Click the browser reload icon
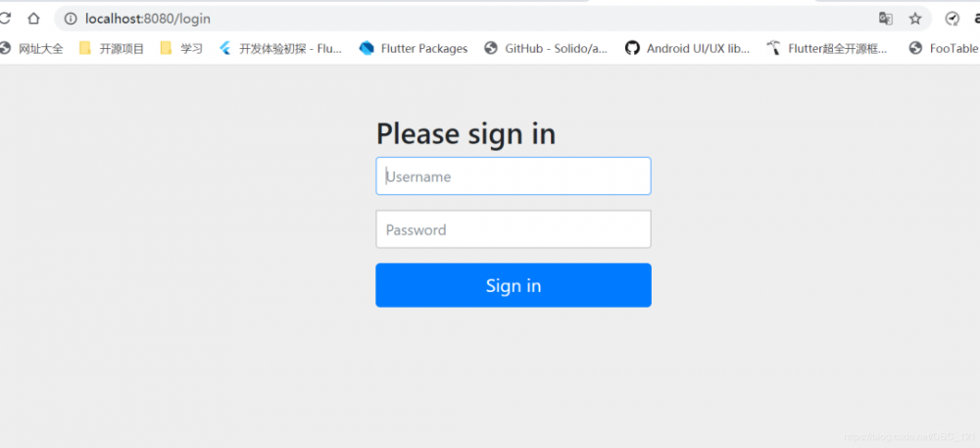The height and width of the screenshot is (448, 980). click(x=4, y=19)
